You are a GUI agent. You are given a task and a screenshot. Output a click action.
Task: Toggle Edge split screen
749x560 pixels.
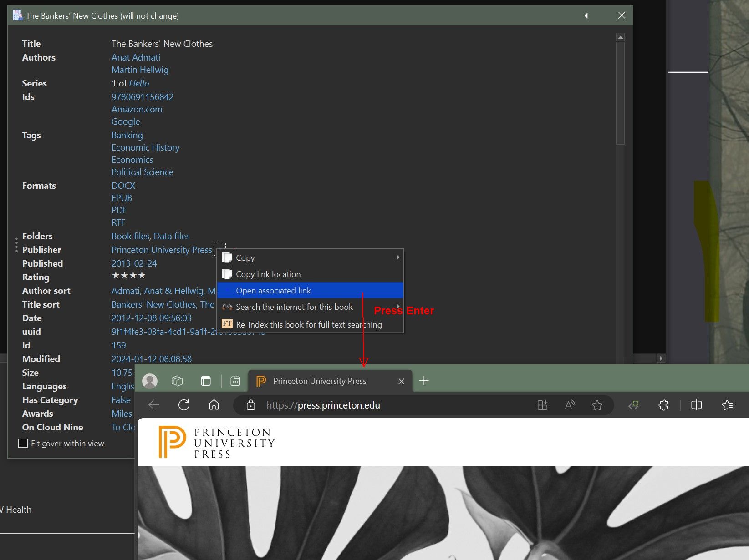tap(696, 405)
